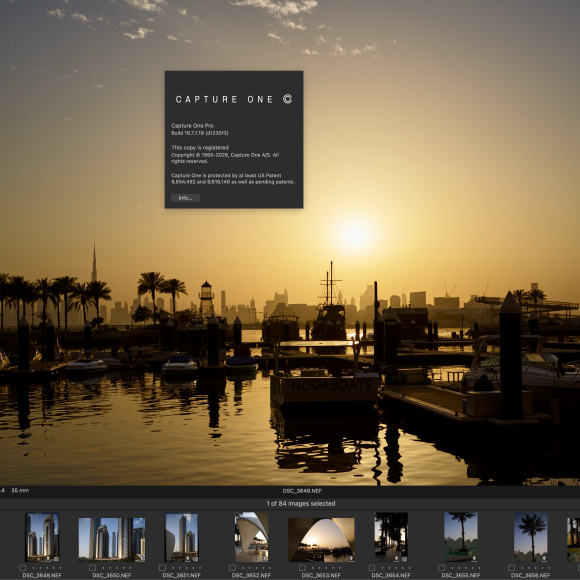Select the DSC_3653.NEF arch sunset thumbnail
Viewport: 580px width, 580px height.
tap(321, 539)
